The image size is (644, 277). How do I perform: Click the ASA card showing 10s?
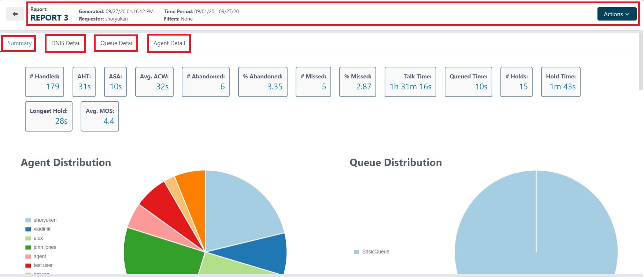115,82
